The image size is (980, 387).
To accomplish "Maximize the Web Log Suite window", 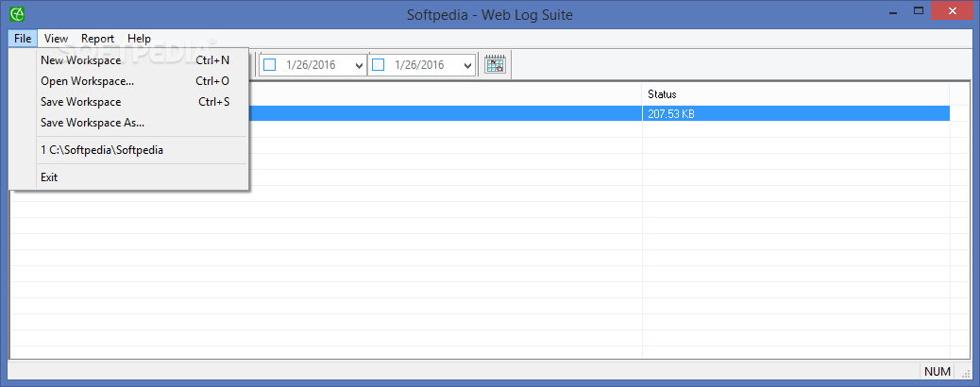I will click(x=918, y=11).
